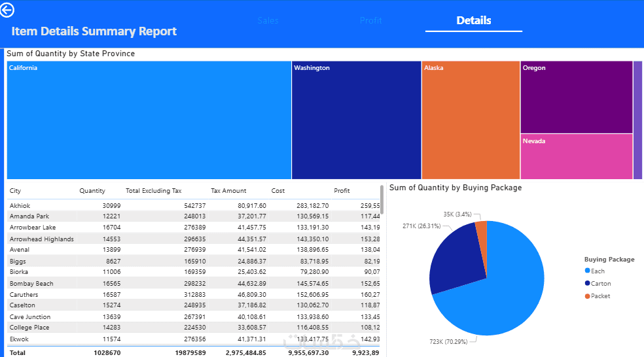Switch to the Profit tab
644x357 pixels.
point(370,20)
